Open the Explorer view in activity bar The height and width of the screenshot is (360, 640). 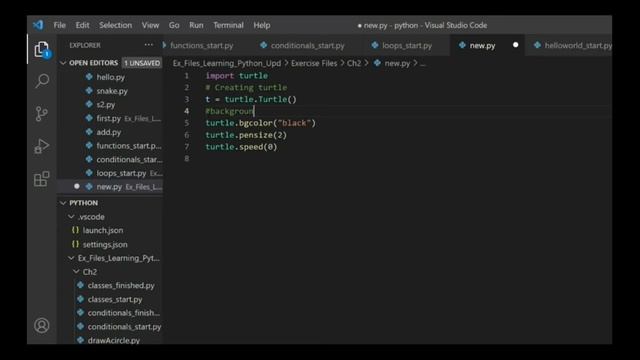point(42,49)
